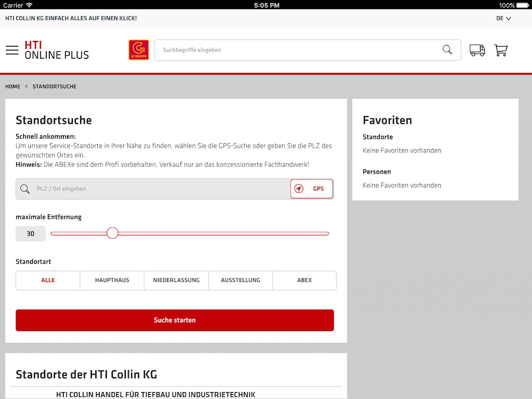Click the magnifier icon in PLZ field
Screen dimensions: 532x399
click(25, 189)
